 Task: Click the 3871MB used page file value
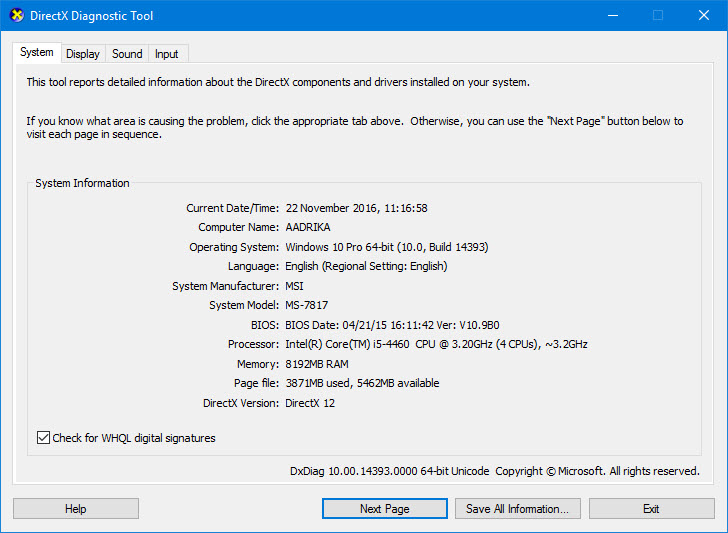tap(362, 383)
